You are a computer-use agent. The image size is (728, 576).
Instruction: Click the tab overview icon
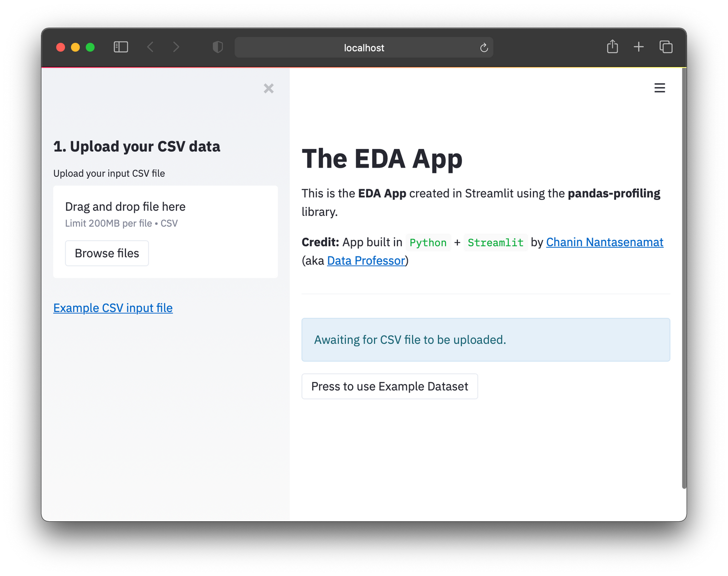pyautogui.click(x=665, y=46)
